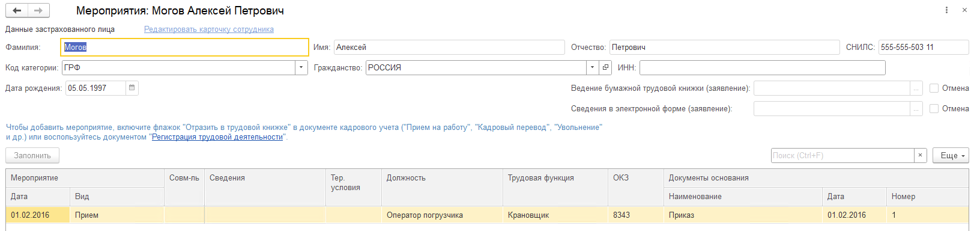Check Отмена for Сведения в электронной форме
The height and width of the screenshot is (231, 980).
pyautogui.click(x=934, y=109)
